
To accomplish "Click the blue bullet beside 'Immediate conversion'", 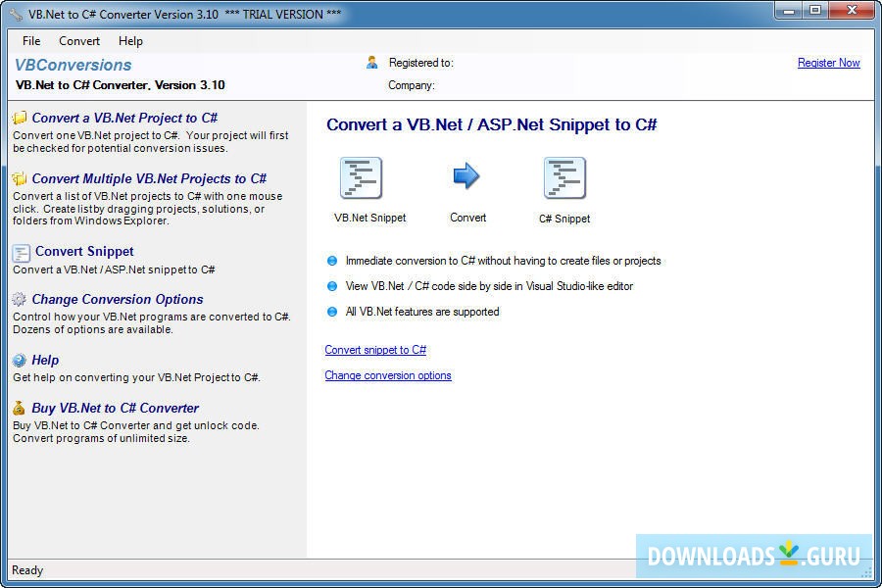I will click(x=332, y=261).
